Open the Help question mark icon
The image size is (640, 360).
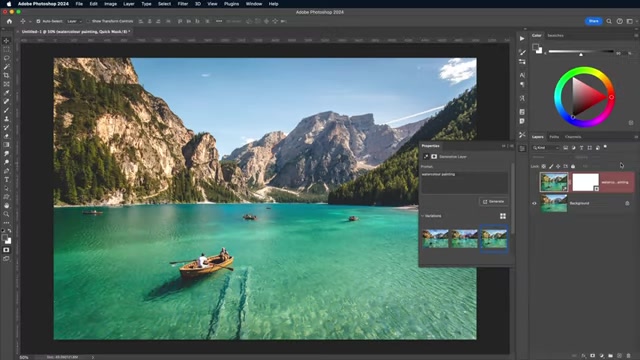(620, 21)
